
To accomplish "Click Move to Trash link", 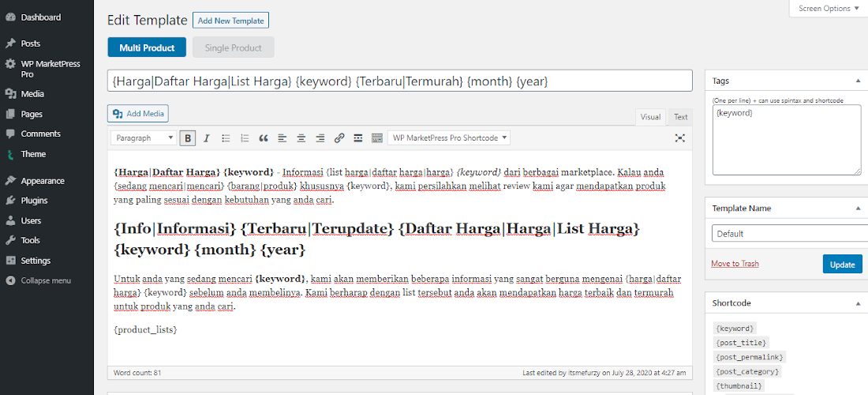I will (x=735, y=264).
